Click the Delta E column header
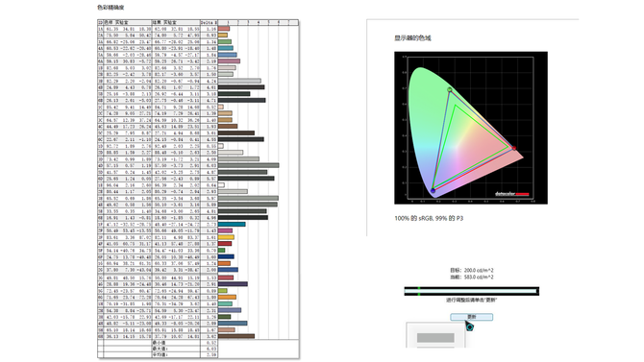644x362 pixels. (209, 23)
